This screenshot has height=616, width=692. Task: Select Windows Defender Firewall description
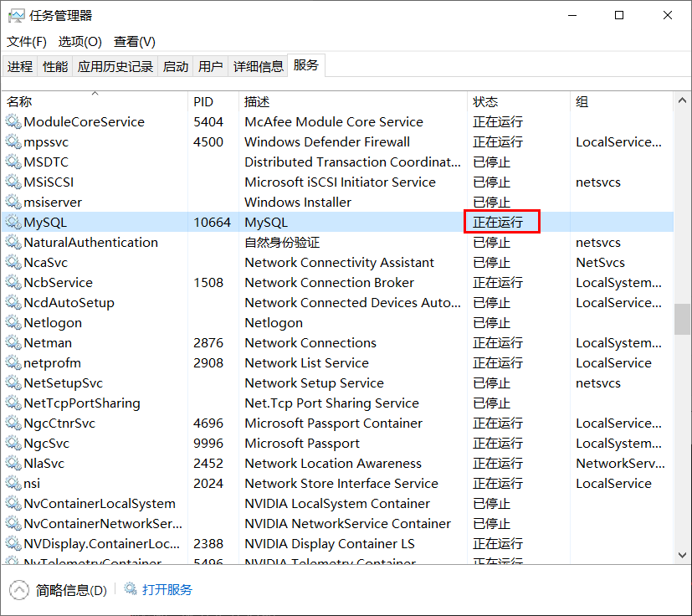click(327, 141)
